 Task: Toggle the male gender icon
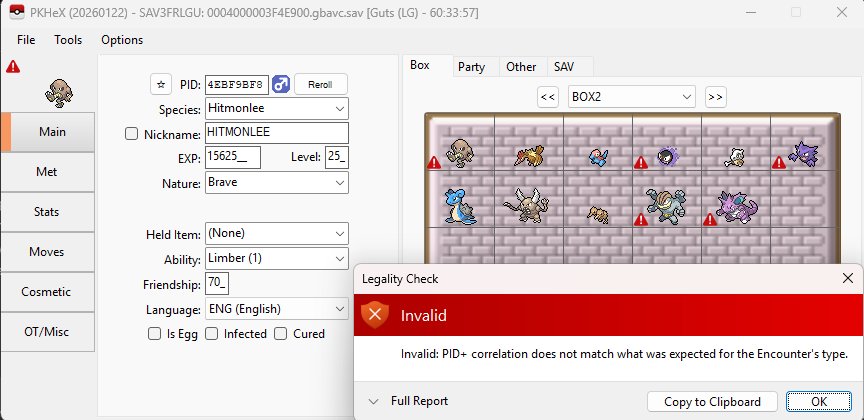(x=281, y=84)
